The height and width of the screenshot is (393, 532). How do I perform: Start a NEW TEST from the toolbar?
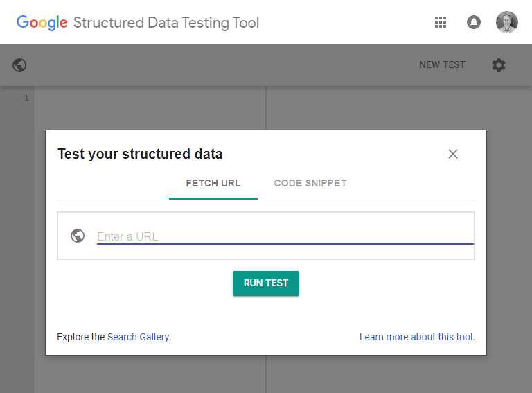pyautogui.click(x=442, y=65)
